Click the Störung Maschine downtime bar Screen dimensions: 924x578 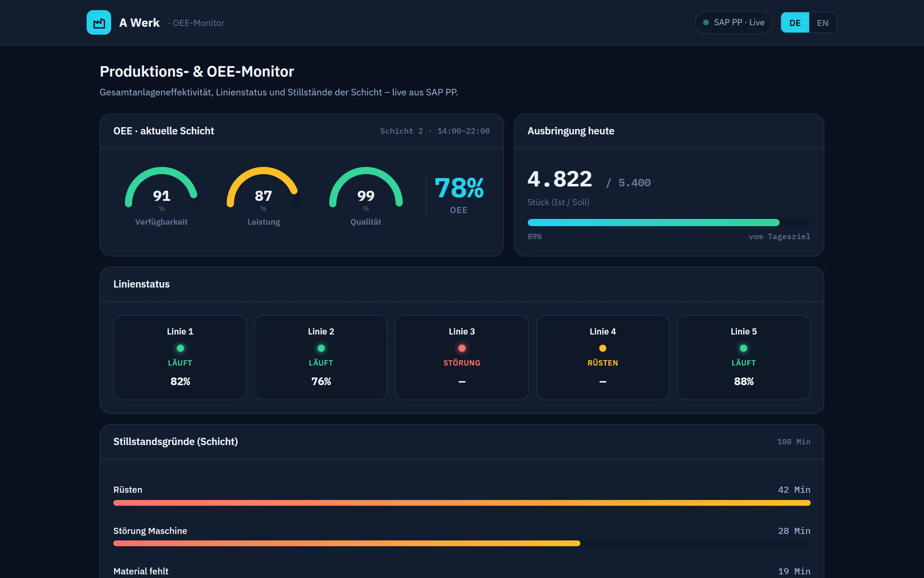click(x=462, y=544)
